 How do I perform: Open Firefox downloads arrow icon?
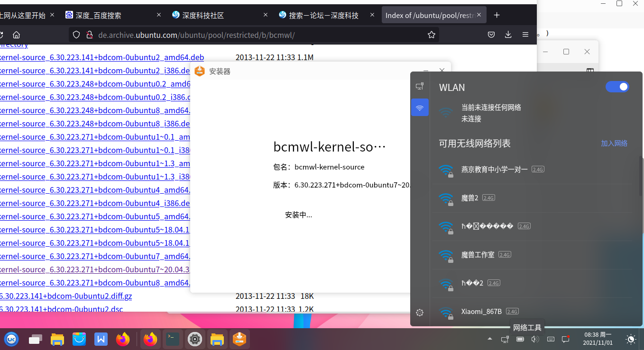pyautogui.click(x=508, y=35)
